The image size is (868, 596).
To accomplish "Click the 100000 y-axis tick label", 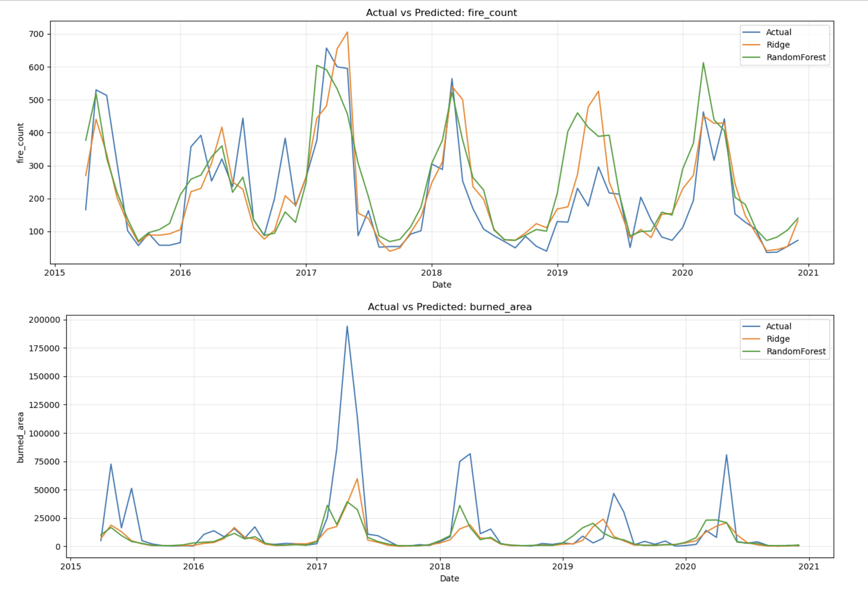I will click(44, 433).
